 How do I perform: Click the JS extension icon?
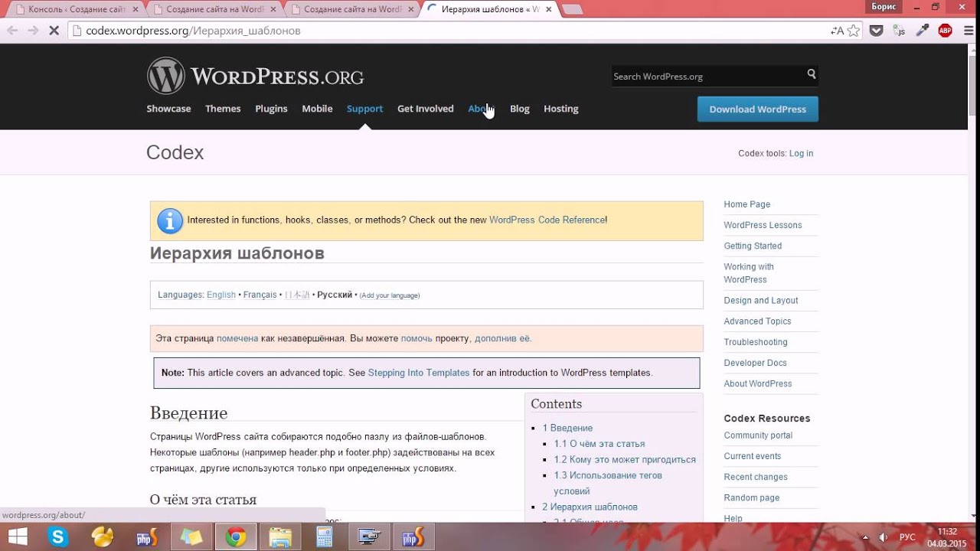click(x=900, y=31)
